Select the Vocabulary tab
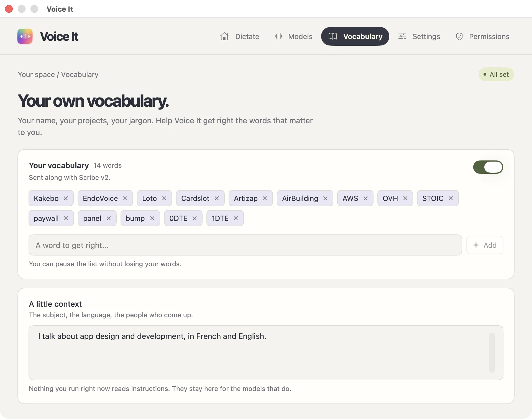Screen dimensions: 532x419 click(355, 36)
